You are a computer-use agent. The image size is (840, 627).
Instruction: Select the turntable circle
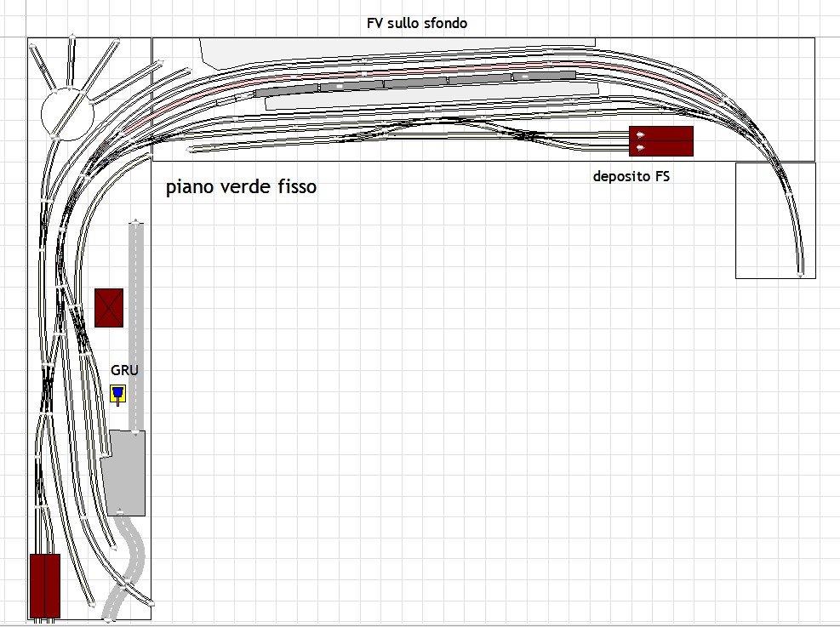(66, 113)
